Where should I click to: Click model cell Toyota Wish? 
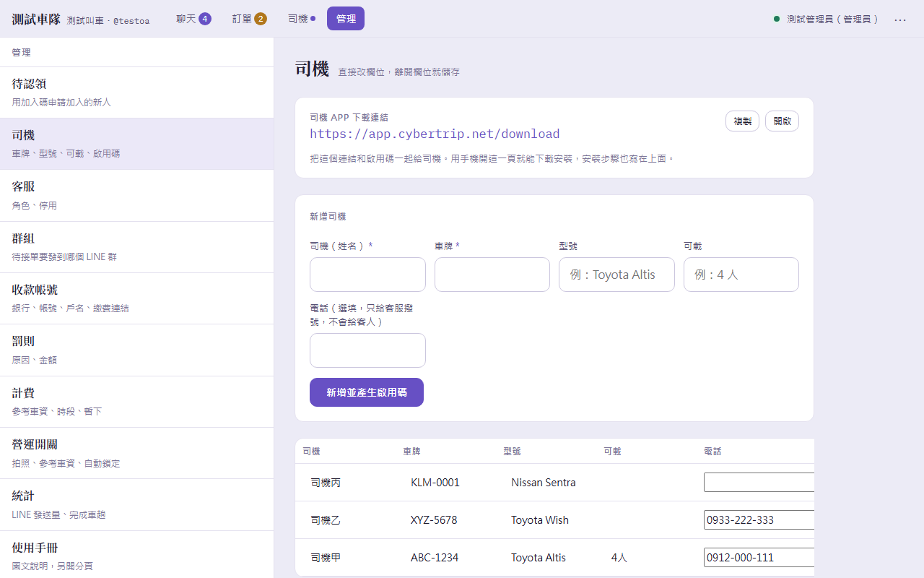pyautogui.click(x=540, y=520)
